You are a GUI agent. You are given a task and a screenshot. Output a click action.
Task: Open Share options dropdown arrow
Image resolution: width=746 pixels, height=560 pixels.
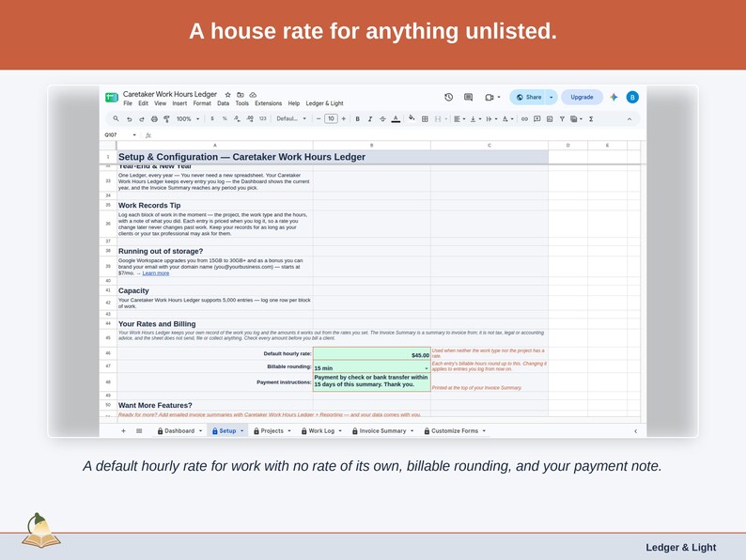[x=551, y=97]
